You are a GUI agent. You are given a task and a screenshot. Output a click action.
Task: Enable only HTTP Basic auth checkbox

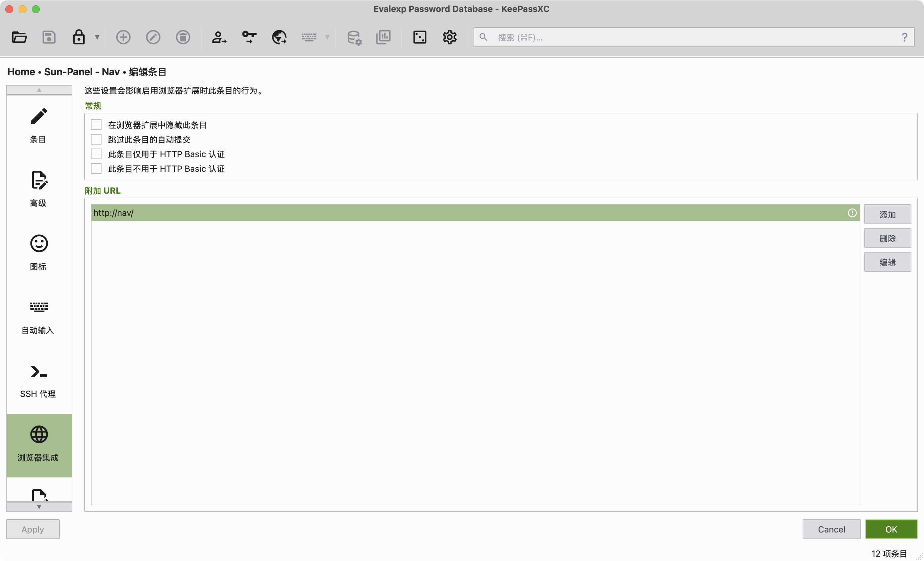pyautogui.click(x=97, y=154)
